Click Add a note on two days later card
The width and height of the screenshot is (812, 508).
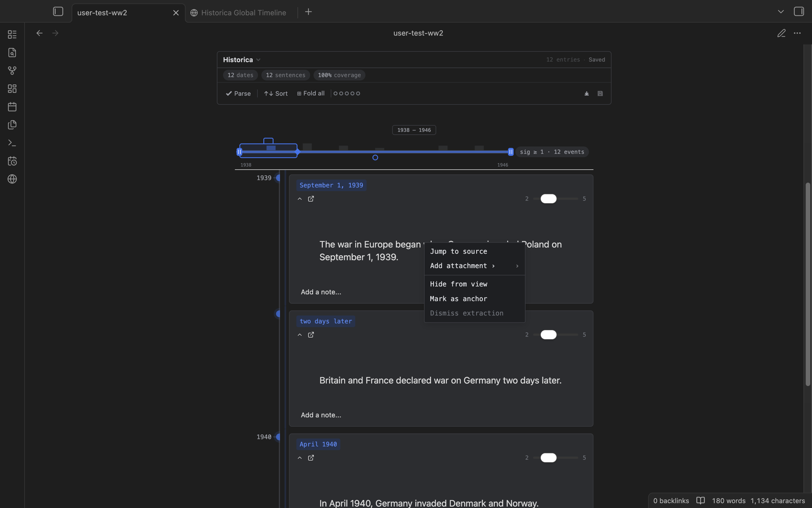tap(321, 415)
